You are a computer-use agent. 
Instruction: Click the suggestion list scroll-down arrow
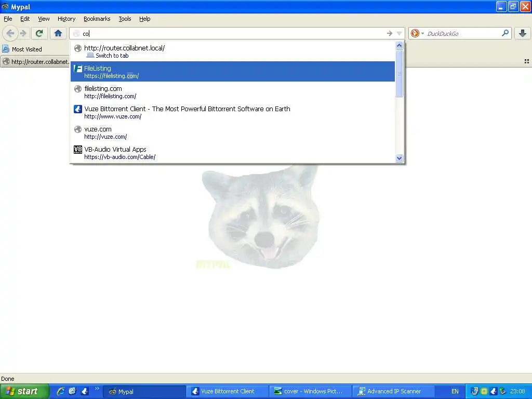400,158
